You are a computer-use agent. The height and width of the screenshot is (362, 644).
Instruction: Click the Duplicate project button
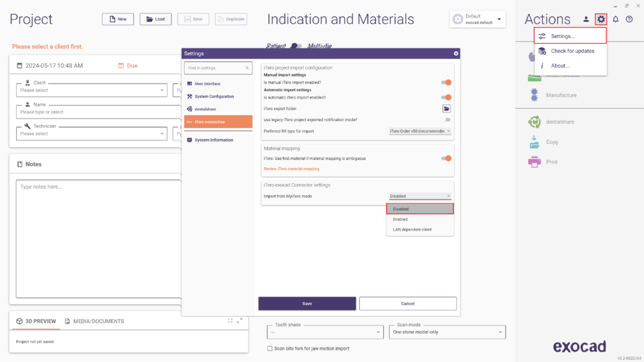pos(231,19)
